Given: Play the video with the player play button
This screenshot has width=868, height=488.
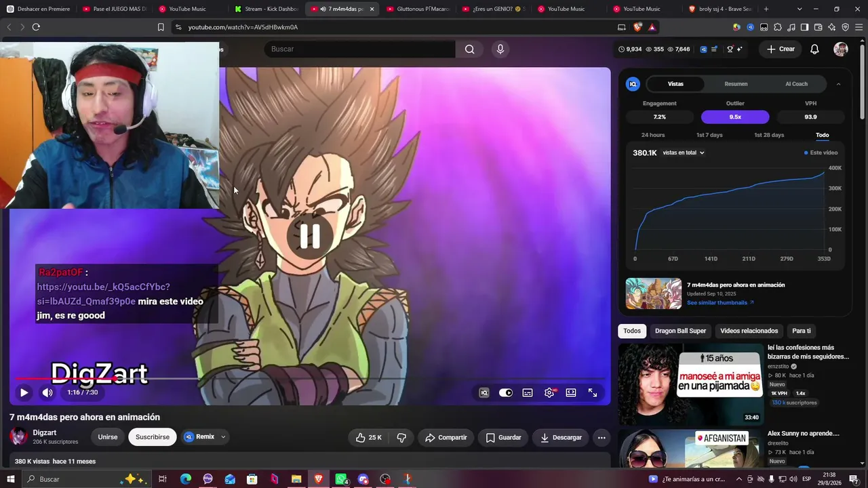Looking at the screenshot, I should point(24,392).
